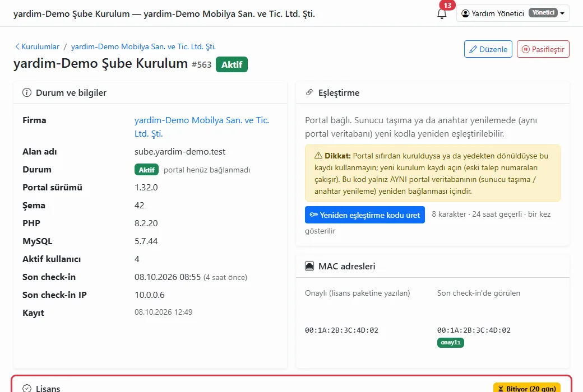583x392 pixels.
Task: Click the Aktif badge beside the title
Action: 232,64
